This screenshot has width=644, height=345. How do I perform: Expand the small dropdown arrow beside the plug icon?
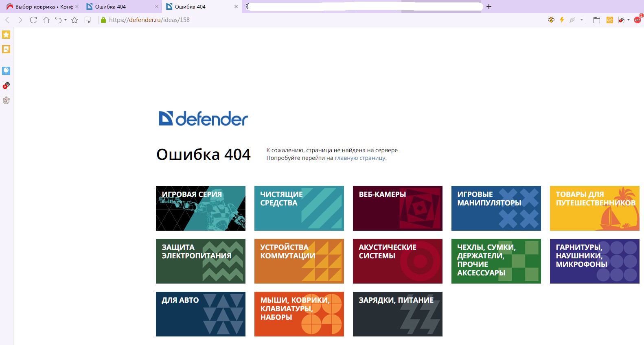582,20
